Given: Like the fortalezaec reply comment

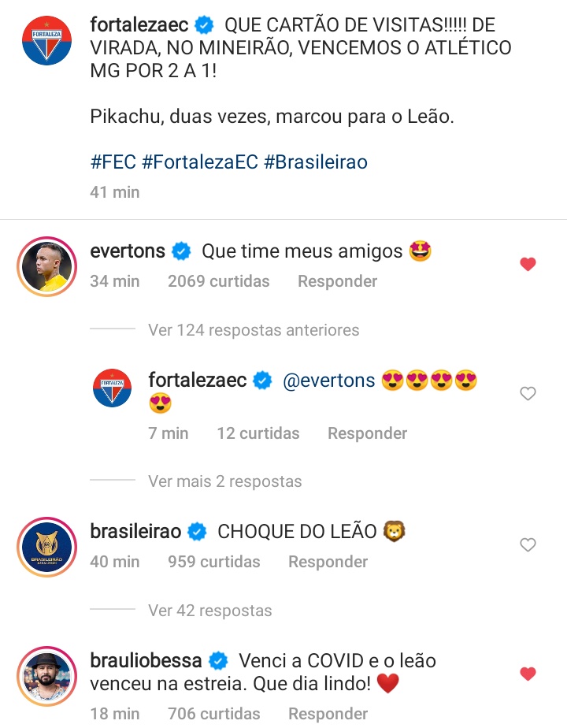Looking at the screenshot, I should [528, 394].
